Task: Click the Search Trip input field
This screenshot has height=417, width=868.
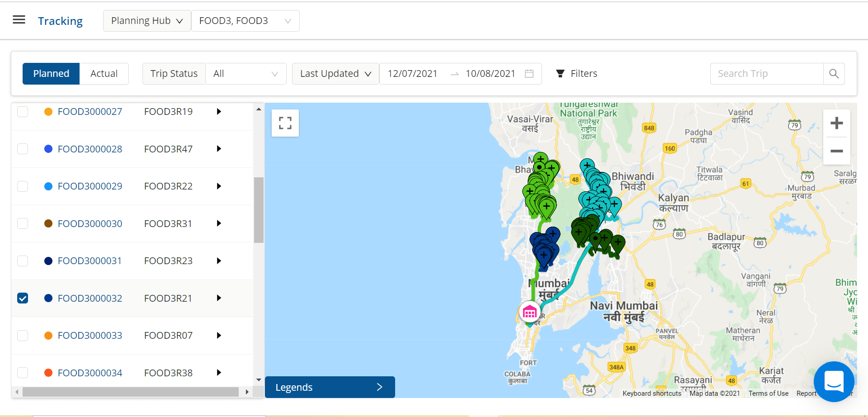Action: [x=766, y=74]
